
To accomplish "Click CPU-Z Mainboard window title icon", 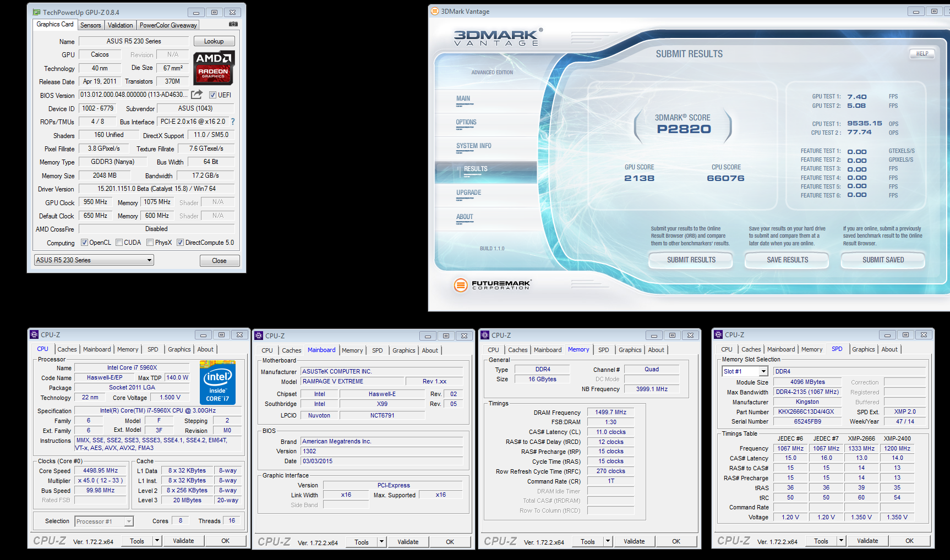I will coord(259,336).
